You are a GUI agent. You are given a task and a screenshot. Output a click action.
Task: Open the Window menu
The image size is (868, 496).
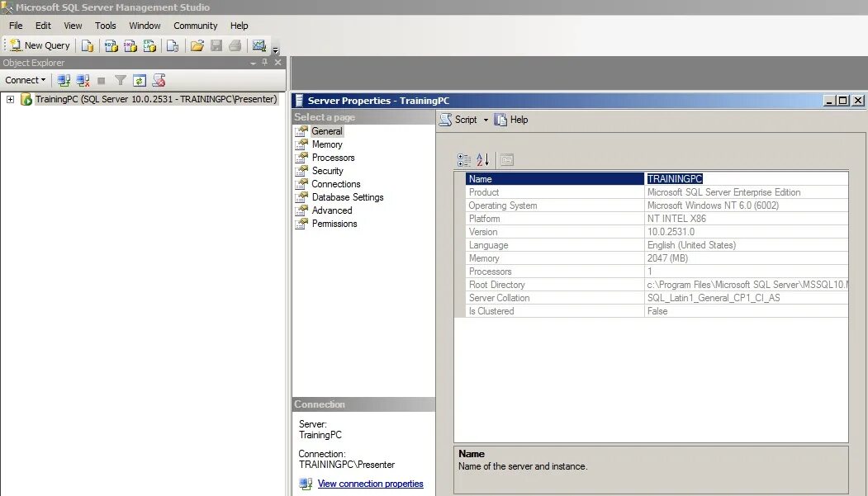click(x=145, y=26)
